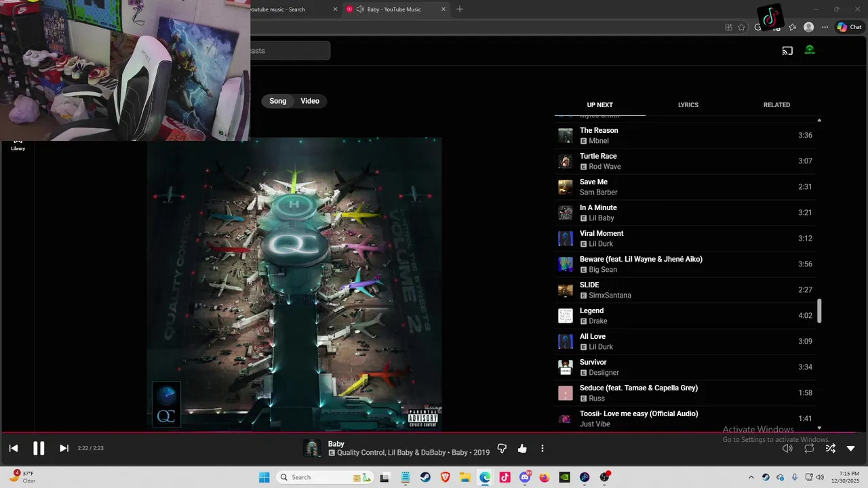Screen dimensions: 868x488
Task: Open Steam from the taskbar
Action: [425, 477]
